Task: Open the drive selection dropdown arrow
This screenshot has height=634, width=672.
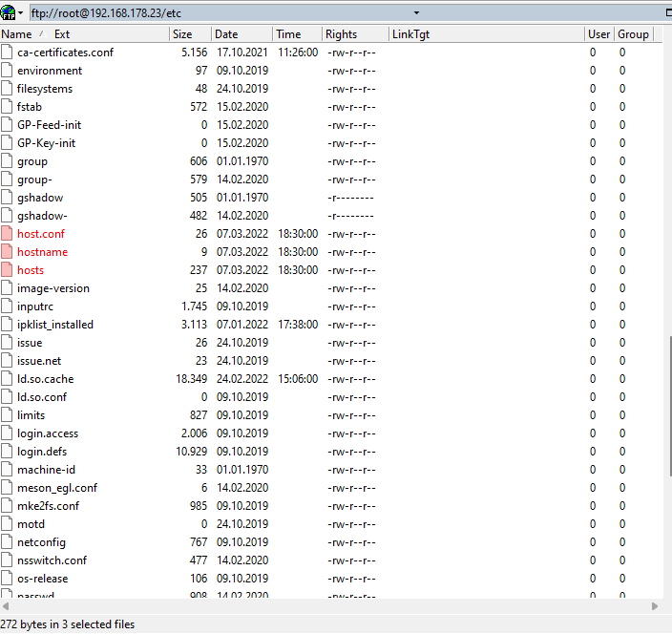Action: coord(21,13)
